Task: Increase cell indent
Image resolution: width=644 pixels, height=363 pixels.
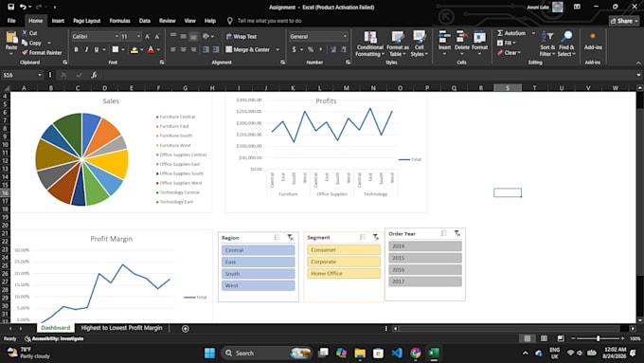Action: [216, 49]
